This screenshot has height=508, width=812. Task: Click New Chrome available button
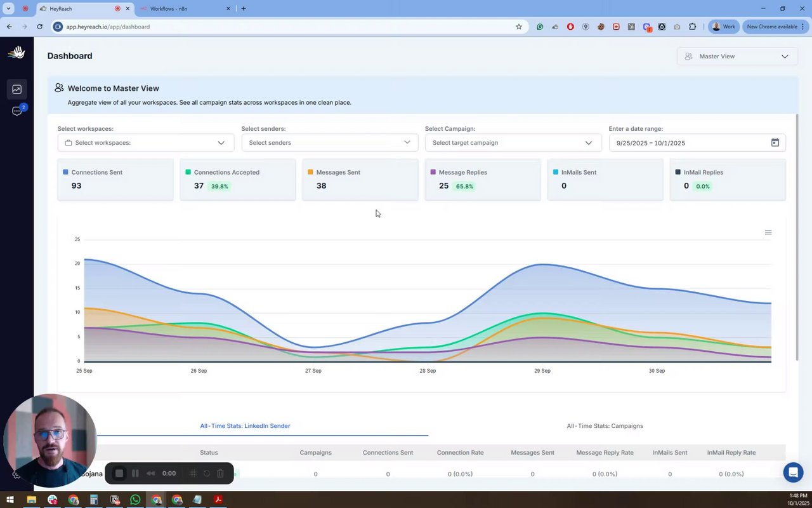point(772,27)
